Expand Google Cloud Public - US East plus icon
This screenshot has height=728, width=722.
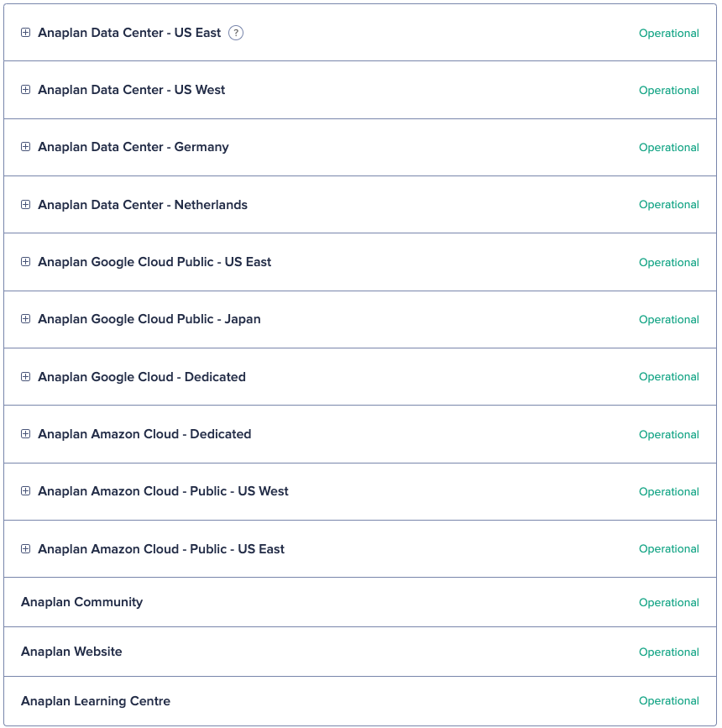[25, 262]
